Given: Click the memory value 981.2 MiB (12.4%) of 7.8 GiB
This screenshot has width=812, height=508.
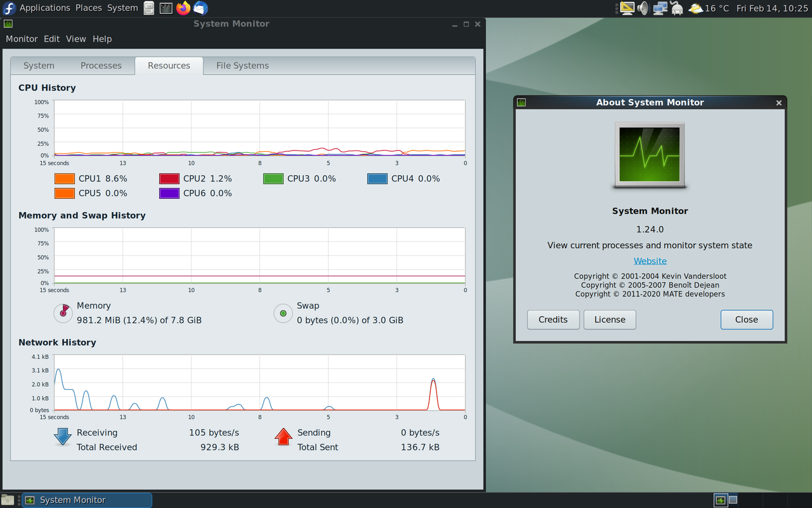Looking at the screenshot, I should click(x=139, y=320).
